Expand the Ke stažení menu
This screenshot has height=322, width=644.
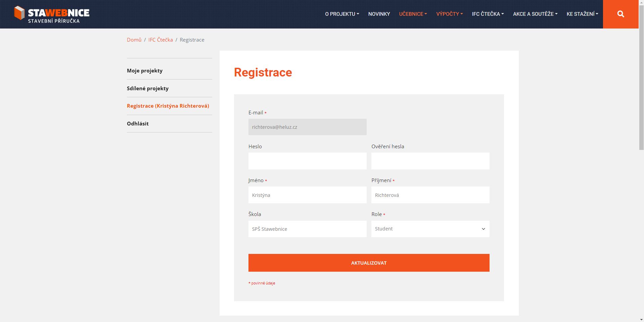582,14
